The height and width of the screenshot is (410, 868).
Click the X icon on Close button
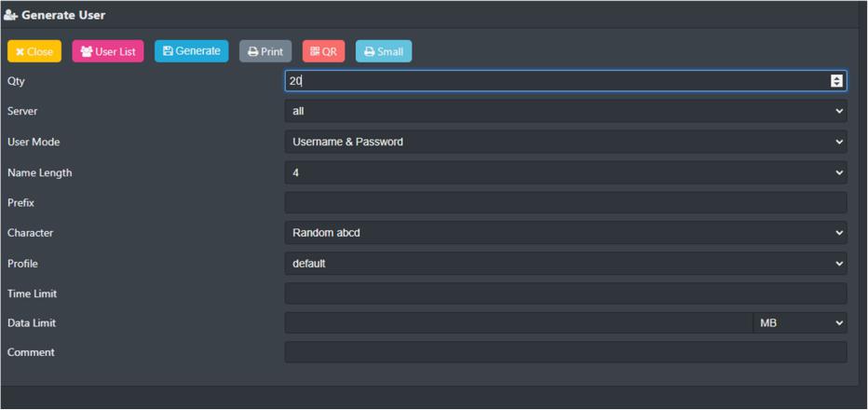click(x=20, y=52)
